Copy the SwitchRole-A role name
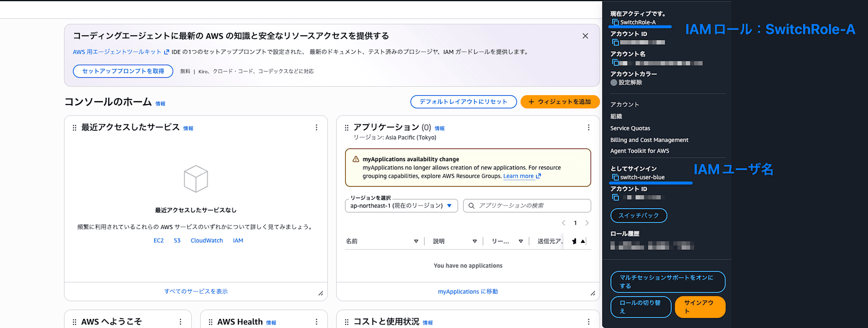868x328 pixels. pyautogui.click(x=615, y=22)
